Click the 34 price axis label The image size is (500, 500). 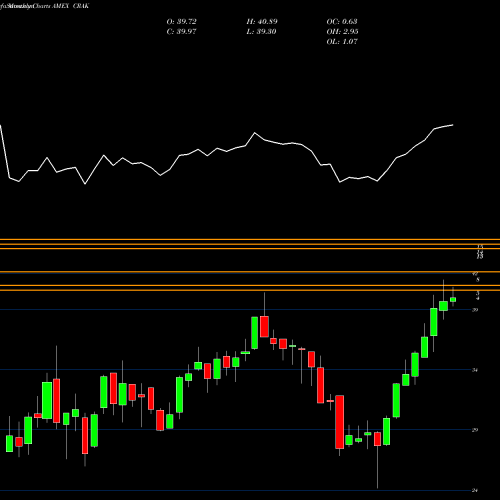click(x=475, y=370)
